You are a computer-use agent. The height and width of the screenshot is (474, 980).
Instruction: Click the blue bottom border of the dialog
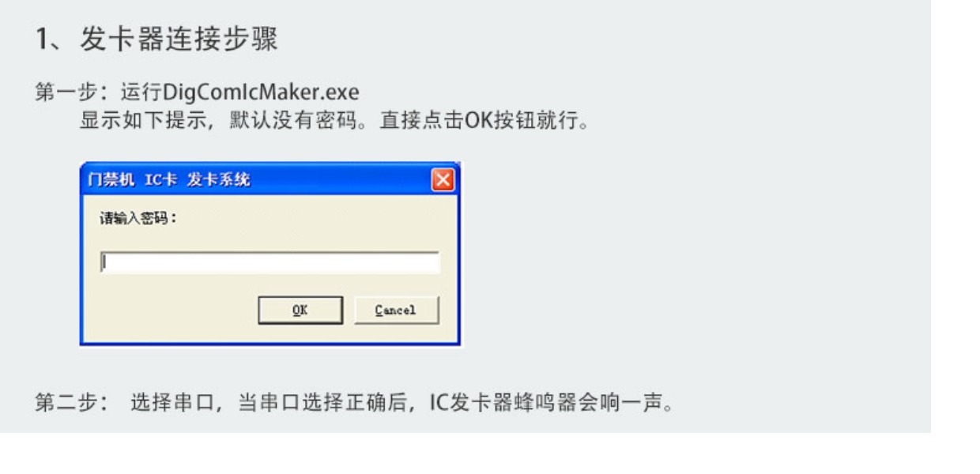(269, 344)
